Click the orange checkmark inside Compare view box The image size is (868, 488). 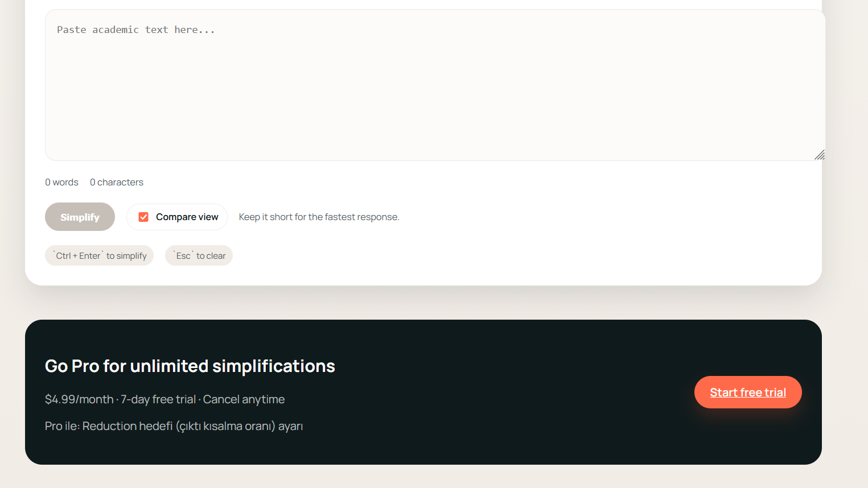point(143,217)
